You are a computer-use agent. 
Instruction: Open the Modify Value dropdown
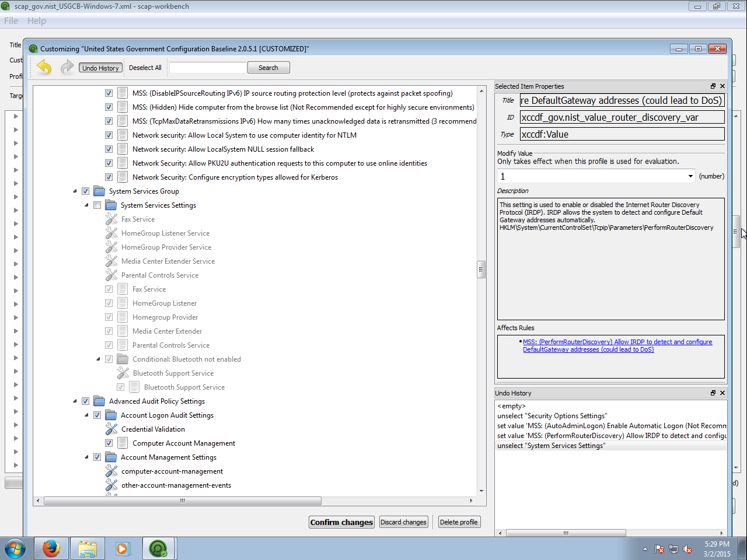point(690,176)
